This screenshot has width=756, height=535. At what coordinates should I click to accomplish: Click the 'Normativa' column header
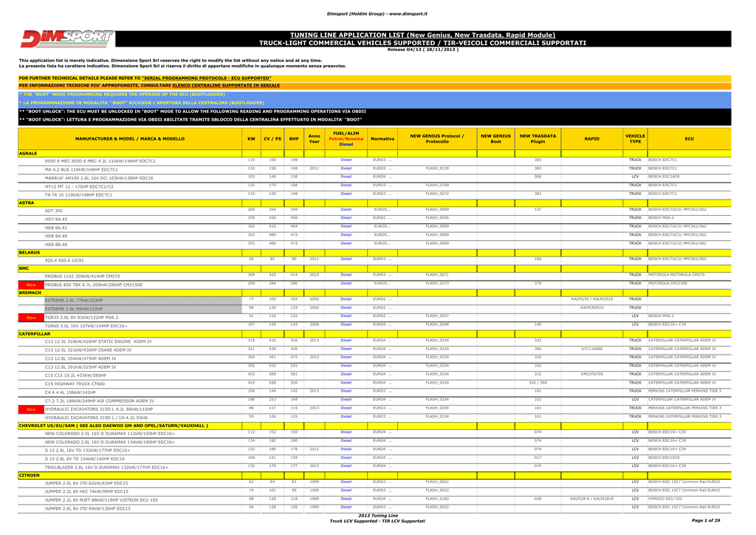(382, 139)
